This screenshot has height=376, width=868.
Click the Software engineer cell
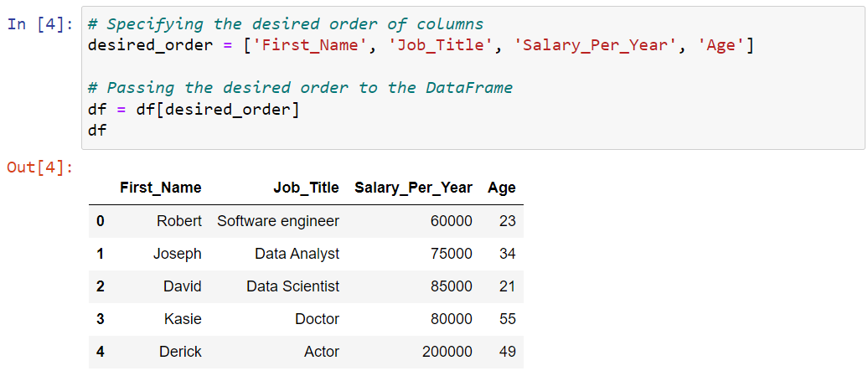(x=278, y=221)
